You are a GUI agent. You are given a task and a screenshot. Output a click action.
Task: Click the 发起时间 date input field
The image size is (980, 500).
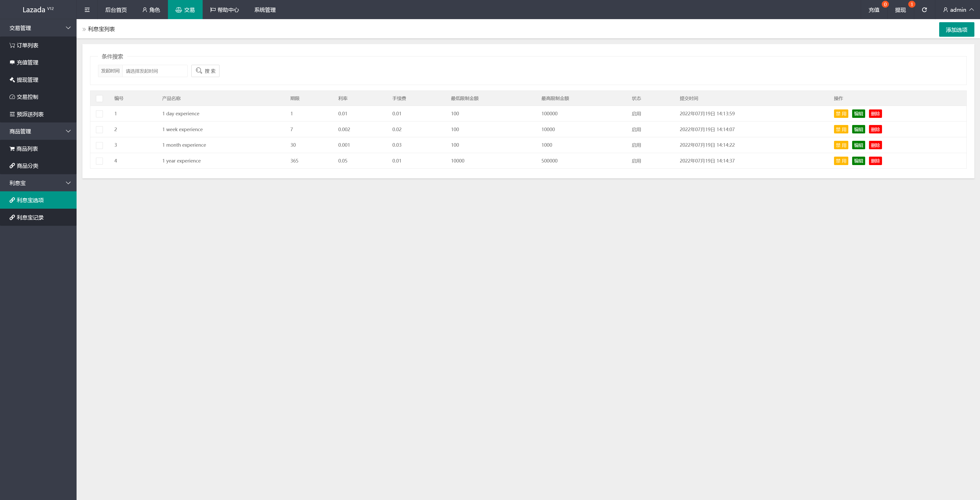coord(154,71)
